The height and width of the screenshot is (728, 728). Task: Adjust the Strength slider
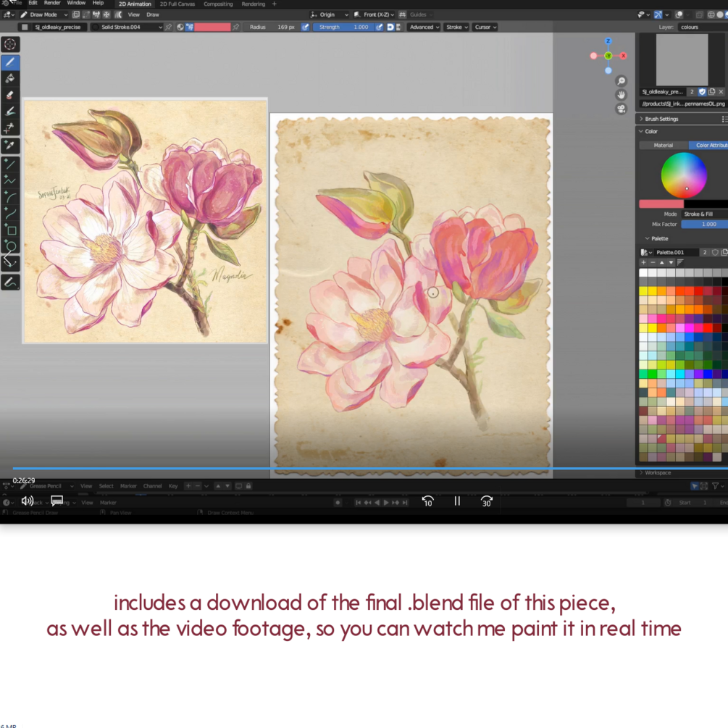click(343, 27)
